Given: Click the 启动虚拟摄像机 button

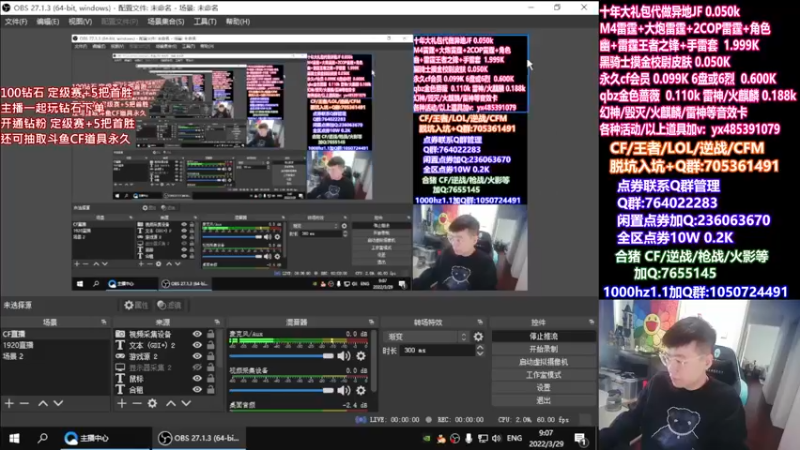Looking at the screenshot, I should pos(544,362).
